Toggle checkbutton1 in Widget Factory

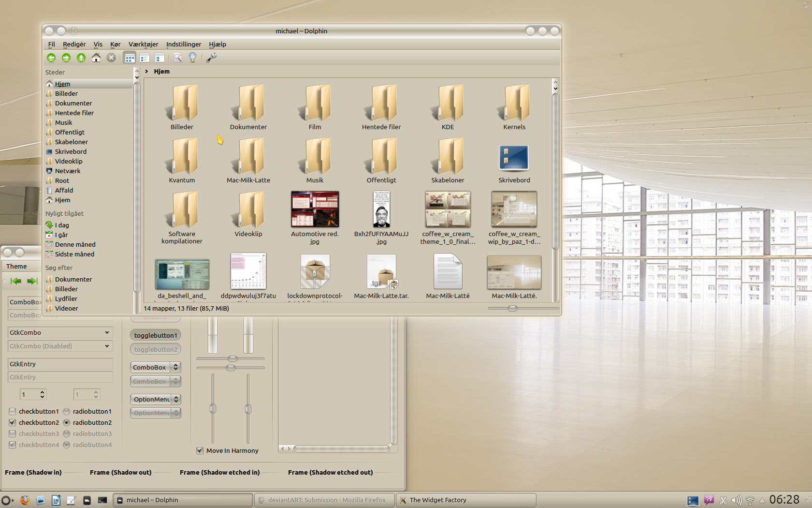(13, 411)
